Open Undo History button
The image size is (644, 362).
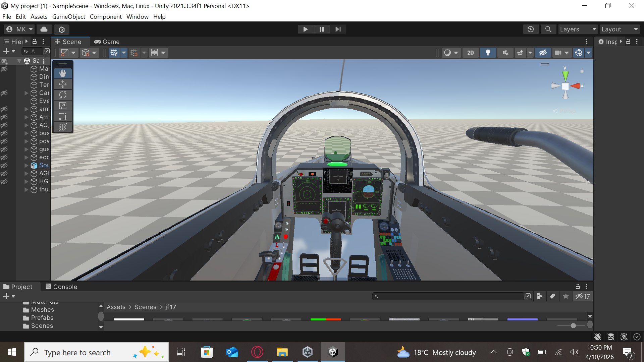tap(531, 29)
